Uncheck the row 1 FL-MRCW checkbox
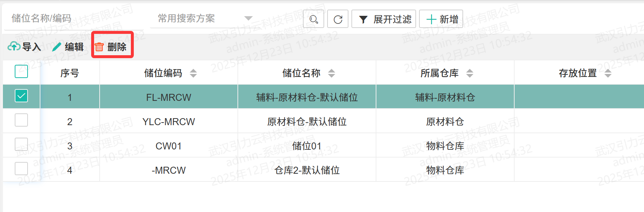The width and height of the screenshot is (644, 212). pyautogui.click(x=21, y=96)
